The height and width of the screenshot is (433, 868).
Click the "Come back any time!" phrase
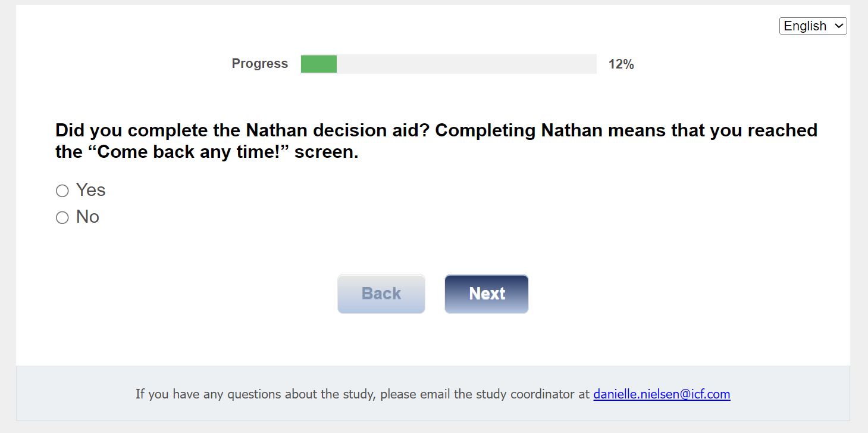click(182, 152)
